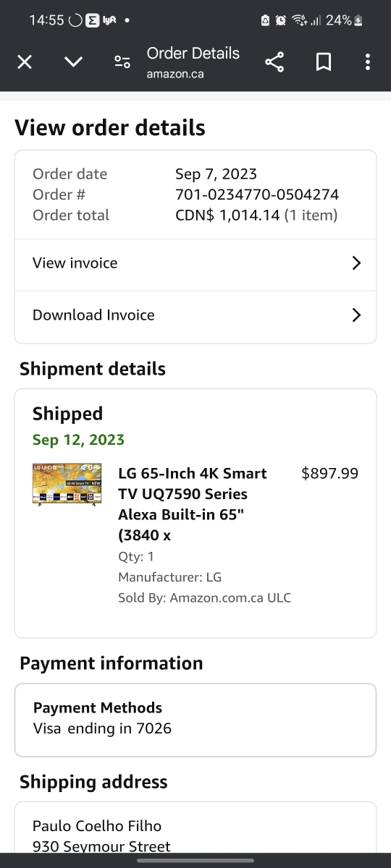The height and width of the screenshot is (868, 391).
Task: Minimize tab using the down chevron icon
Action: click(73, 62)
